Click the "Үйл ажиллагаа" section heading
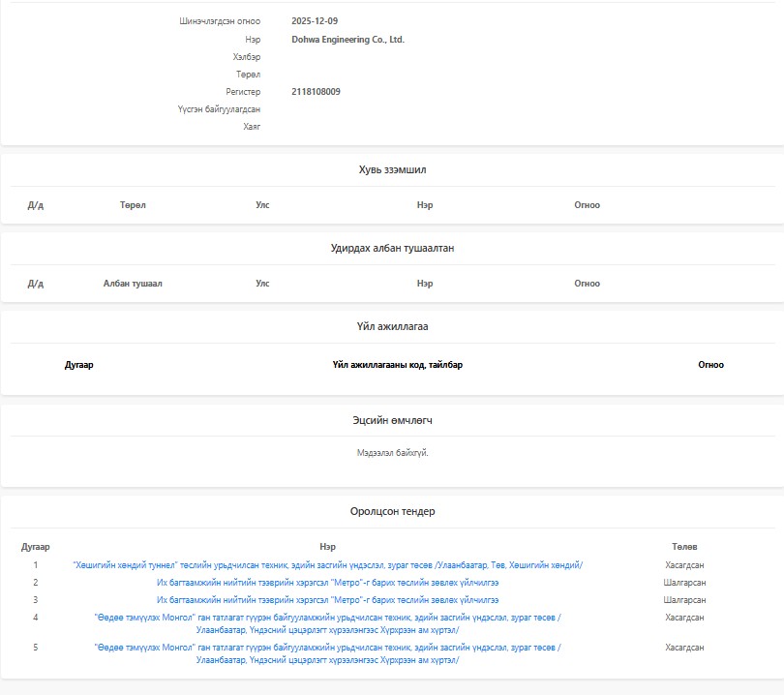Viewport: 784px width, 695px height. coord(393,326)
